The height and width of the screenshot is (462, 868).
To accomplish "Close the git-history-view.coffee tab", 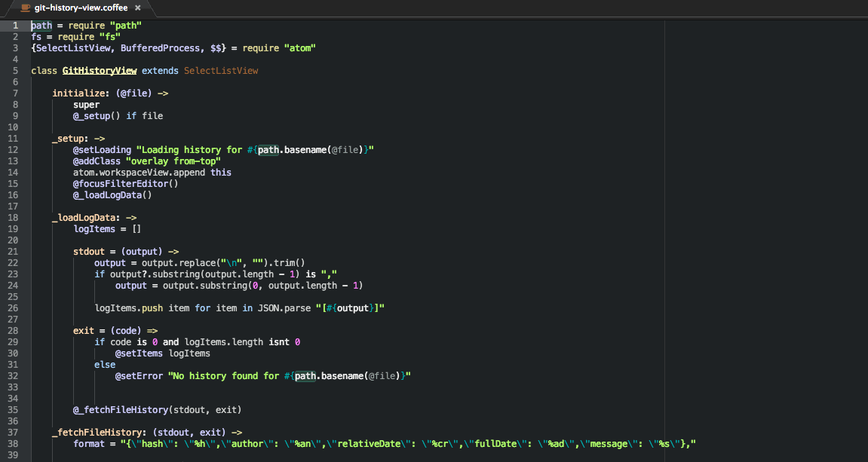I will (x=138, y=8).
